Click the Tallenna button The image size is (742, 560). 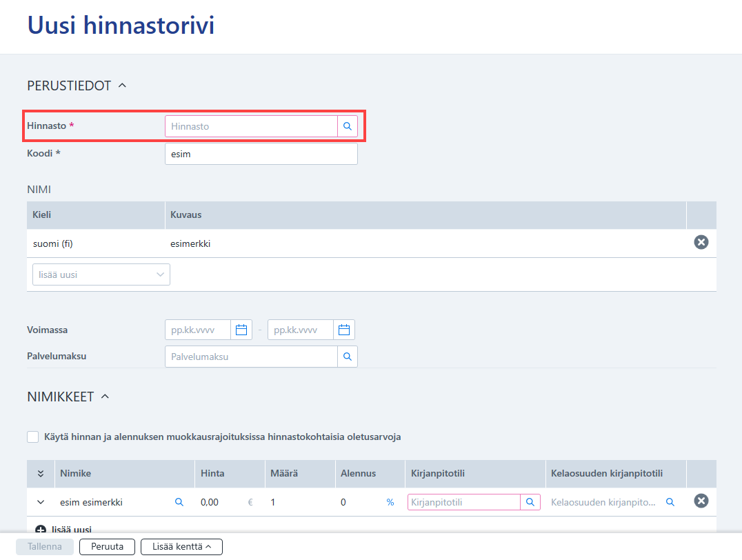pos(45,547)
